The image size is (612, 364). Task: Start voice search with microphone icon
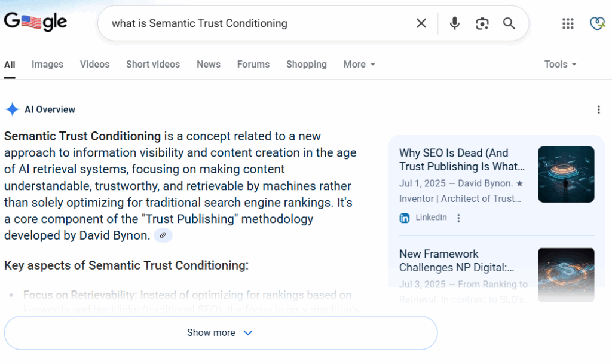[454, 23]
